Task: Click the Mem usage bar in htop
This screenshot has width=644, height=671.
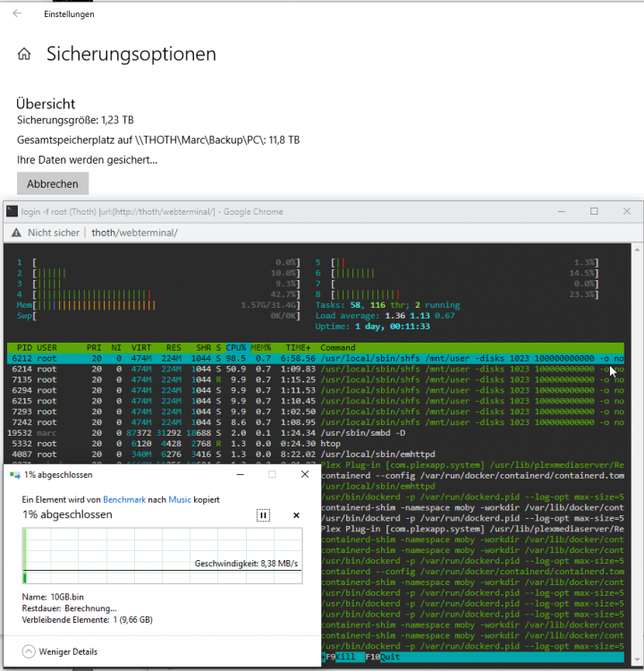Action: pyautogui.click(x=158, y=305)
